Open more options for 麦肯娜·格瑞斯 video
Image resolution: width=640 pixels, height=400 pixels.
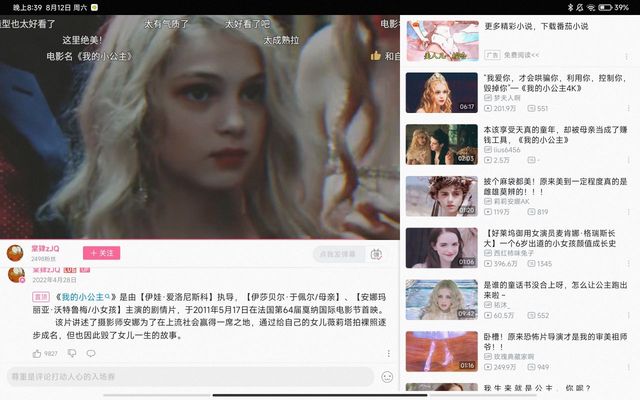(x=628, y=264)
